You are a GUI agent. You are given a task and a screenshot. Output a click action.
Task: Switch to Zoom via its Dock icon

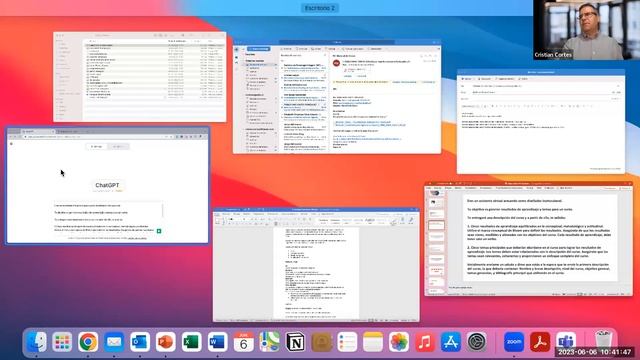514,342
